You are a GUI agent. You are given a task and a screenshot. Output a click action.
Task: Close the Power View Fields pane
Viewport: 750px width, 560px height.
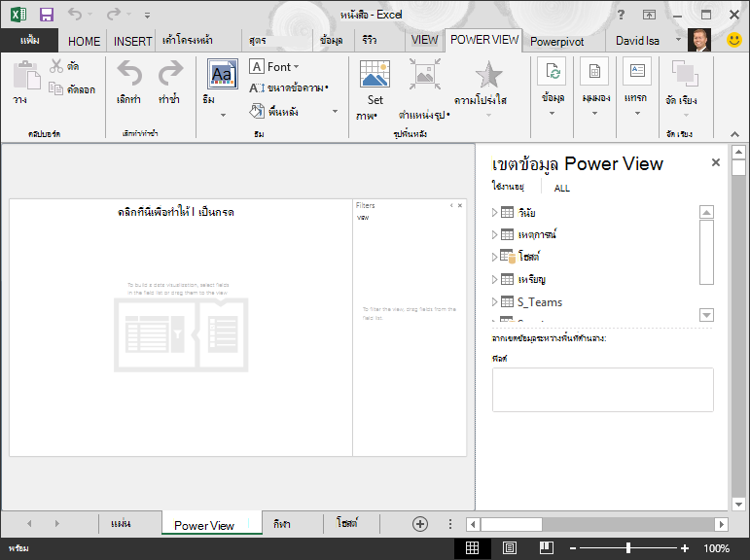[716, 162]
